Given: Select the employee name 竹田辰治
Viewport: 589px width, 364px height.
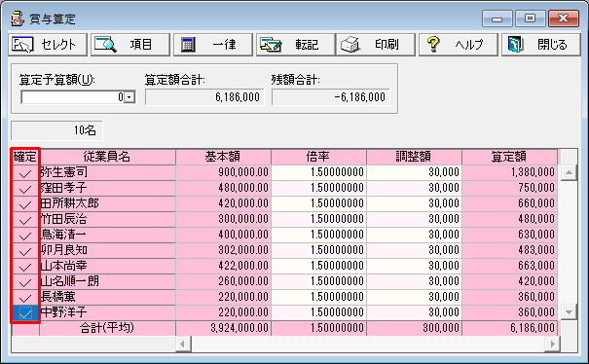Looking at the screenshot, I should coord(107,219).
